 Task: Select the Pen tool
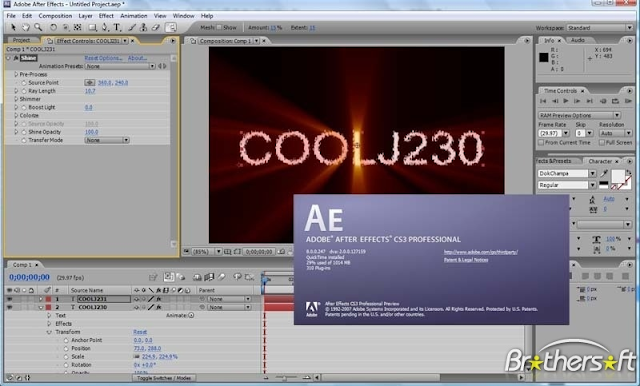pyautogui.click(x=105, y=27)
